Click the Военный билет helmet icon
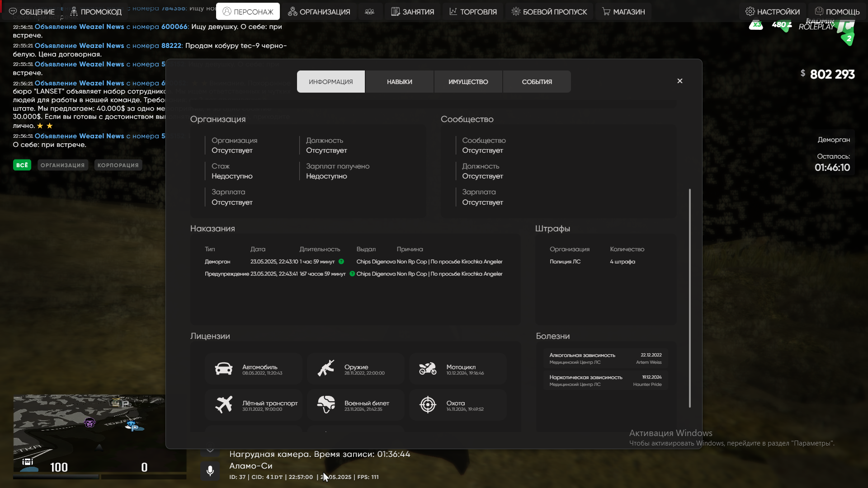 point(326,405)
